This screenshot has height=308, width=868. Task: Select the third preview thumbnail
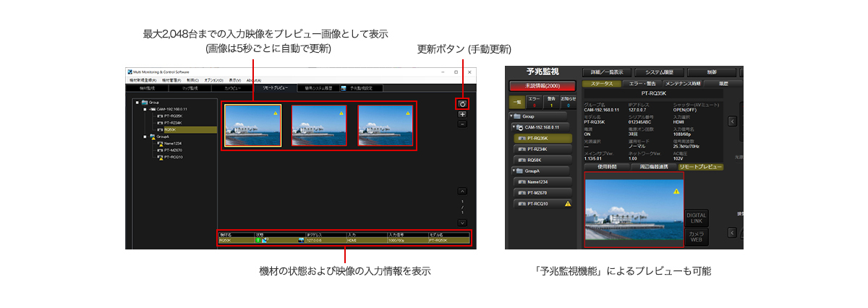385,126
